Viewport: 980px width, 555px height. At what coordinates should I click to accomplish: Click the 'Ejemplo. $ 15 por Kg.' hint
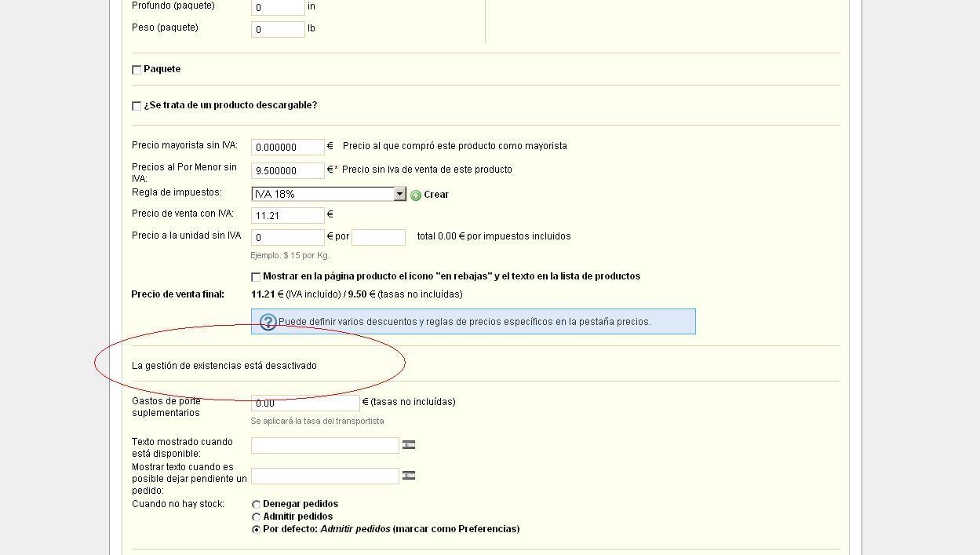click(290, 255)
